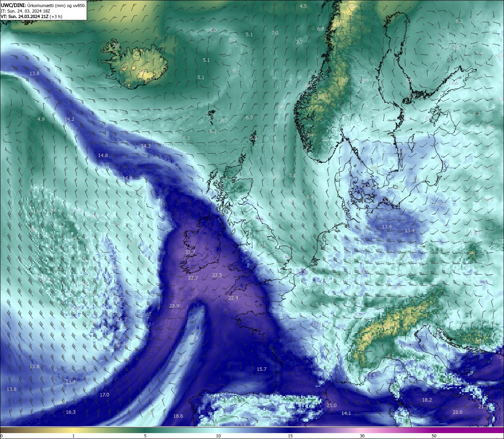
Task: Click the '6.8' value near the Norwegian coast
Action: tap(321, 29)
